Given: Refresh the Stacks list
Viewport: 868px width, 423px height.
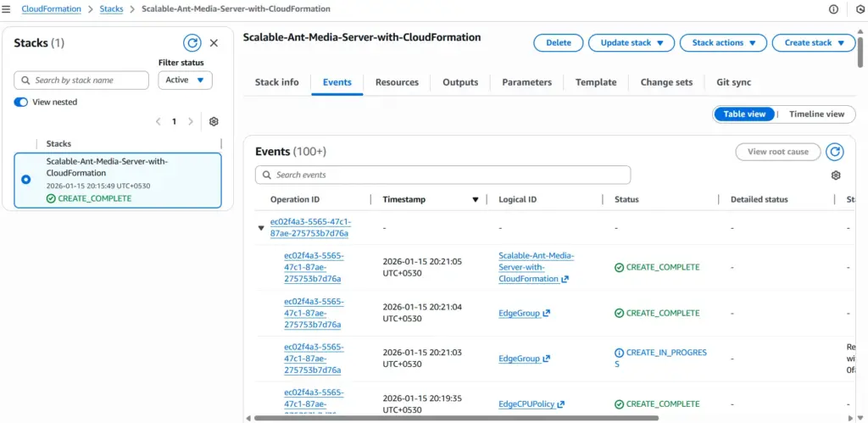Looking at the screenshot, I should [x=192, y=43].
